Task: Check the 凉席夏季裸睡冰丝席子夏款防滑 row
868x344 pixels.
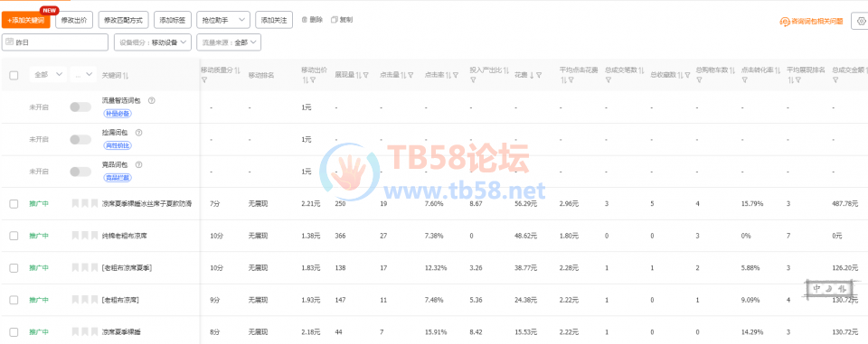Action: point(14,203)
